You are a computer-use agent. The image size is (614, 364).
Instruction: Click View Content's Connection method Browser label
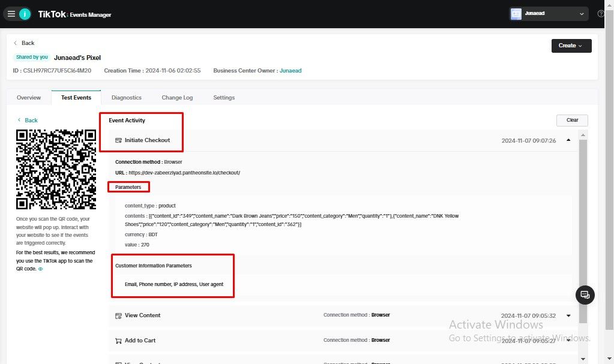point(357,315)
